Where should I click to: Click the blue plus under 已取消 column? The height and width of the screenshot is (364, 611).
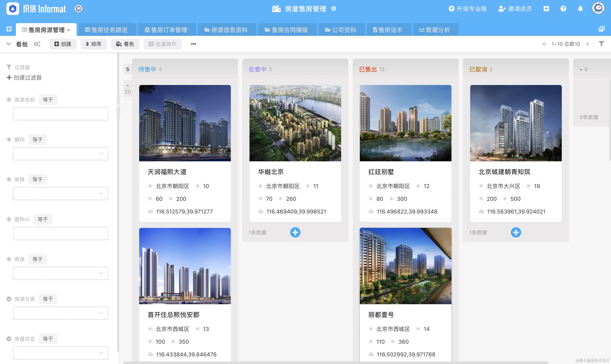[x=516, y=232]
